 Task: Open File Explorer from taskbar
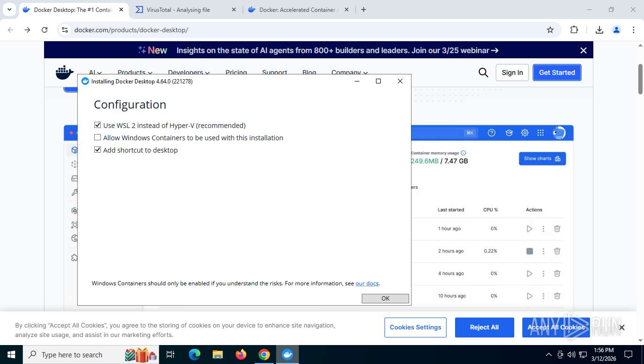[217, 355]
